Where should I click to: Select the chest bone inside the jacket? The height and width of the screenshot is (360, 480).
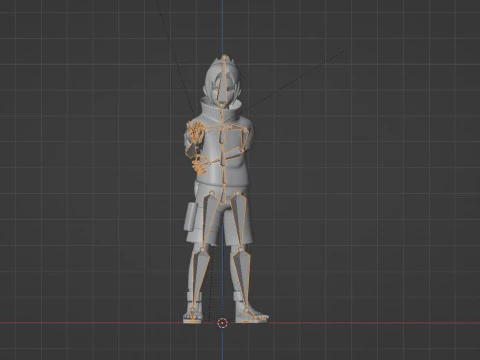(222, 137)
